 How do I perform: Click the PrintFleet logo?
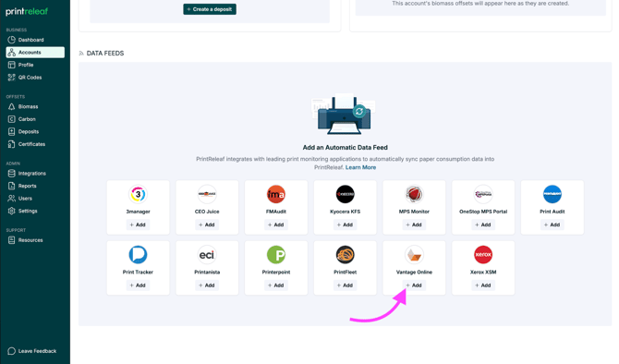[x=345, y=255]
